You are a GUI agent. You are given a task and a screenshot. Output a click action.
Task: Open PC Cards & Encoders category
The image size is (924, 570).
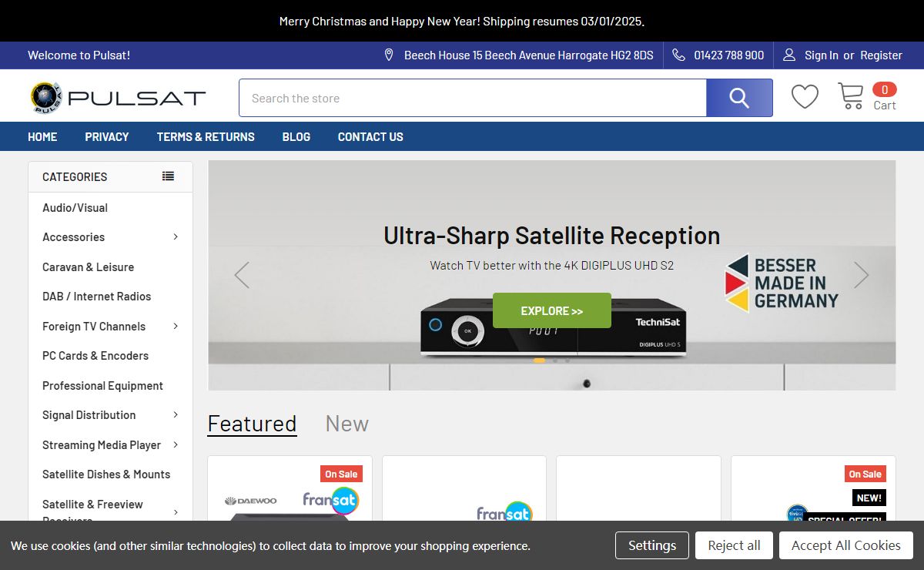95,355
